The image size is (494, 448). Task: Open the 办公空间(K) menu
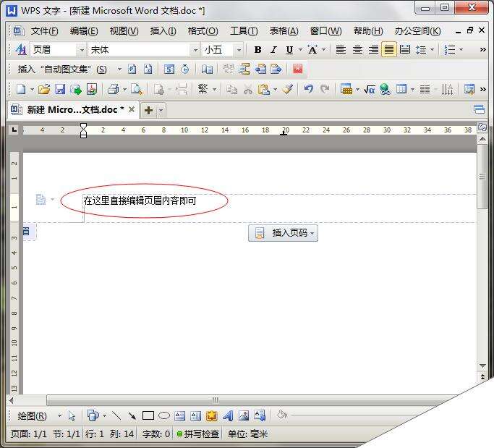(417, 31)
